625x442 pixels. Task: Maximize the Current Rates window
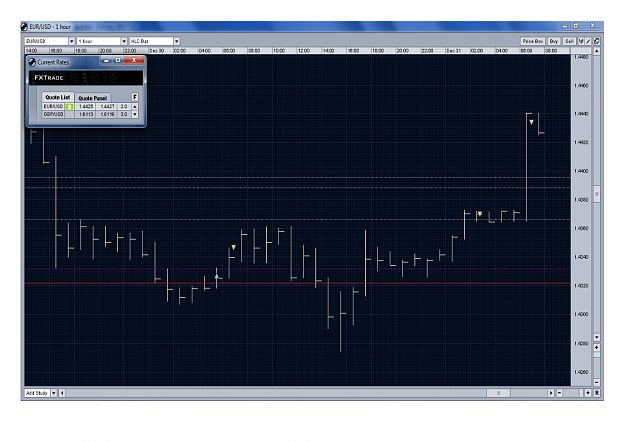point(118,60)
